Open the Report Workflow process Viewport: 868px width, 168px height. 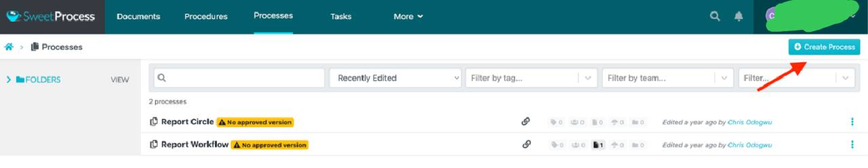[x=194, y=144]
